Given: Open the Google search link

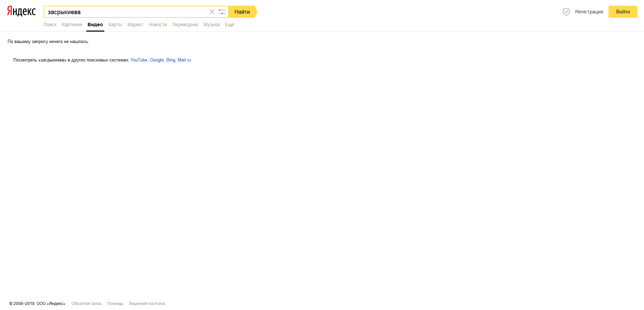Looking at the screenshot, I should point(157,60).
